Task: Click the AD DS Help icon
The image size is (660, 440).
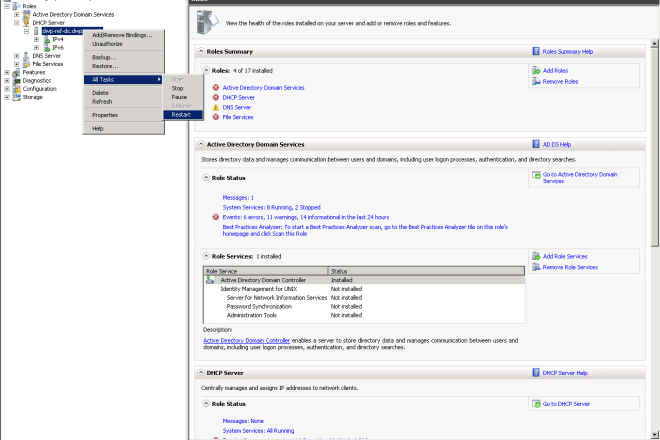Action: [x=536, y=144]
